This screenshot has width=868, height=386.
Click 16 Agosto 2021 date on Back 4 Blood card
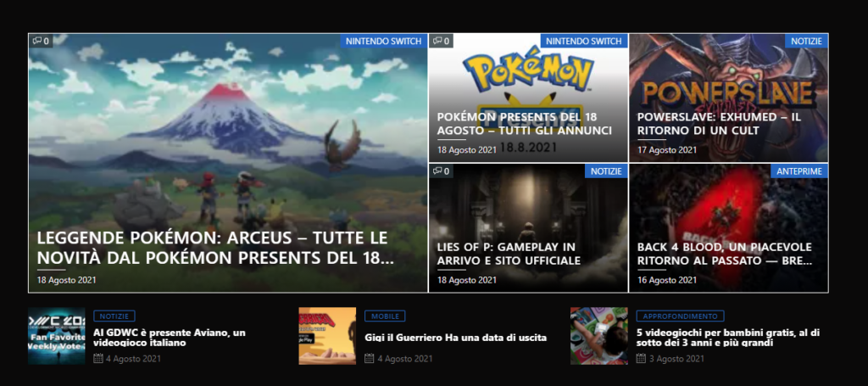coord(667,280)
